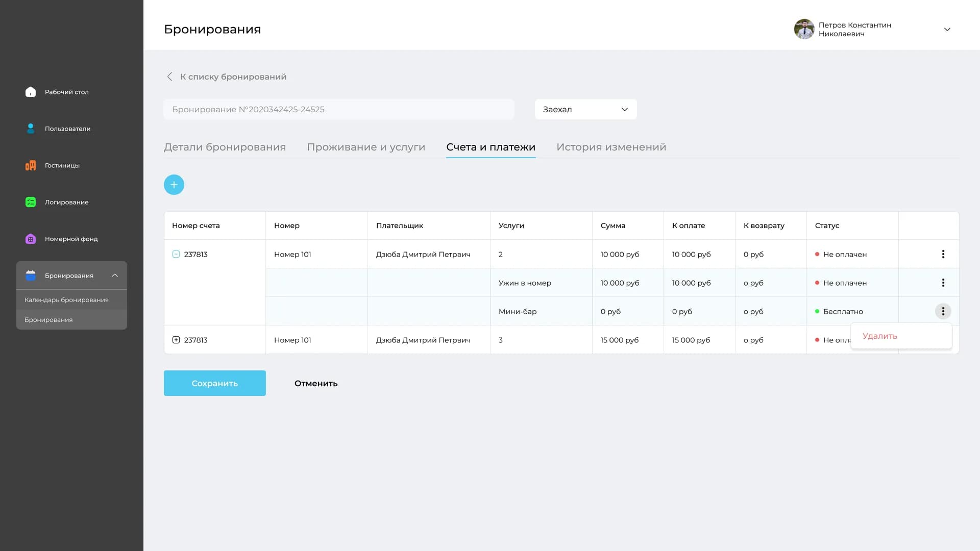Click Номер 101 in second invoice row
Viewport: 980px width, 551px height.
(x=292, y=340)
